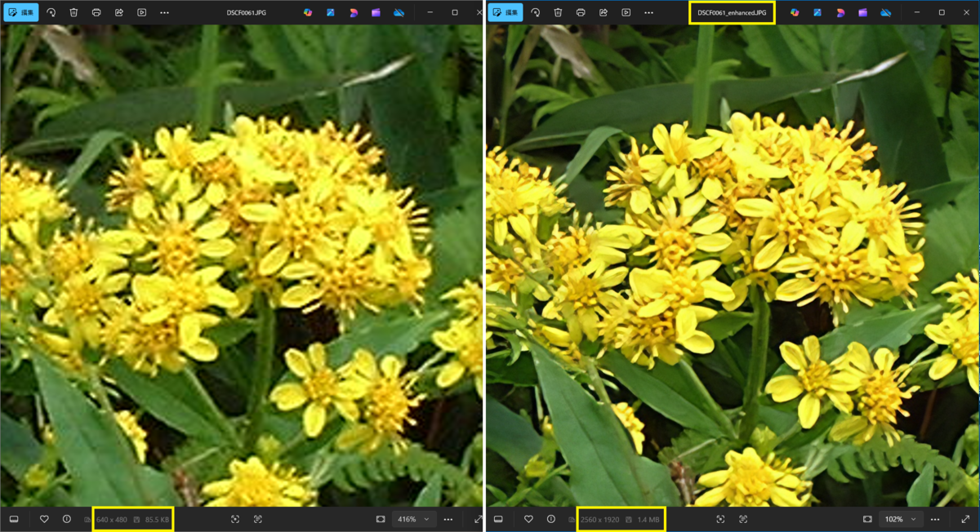The height and width of the screenshot is (532, 980).
Task: Click the OneDrive cloud icon in DSCF0061_enhanced.JPG window
Action: point(886,12)
